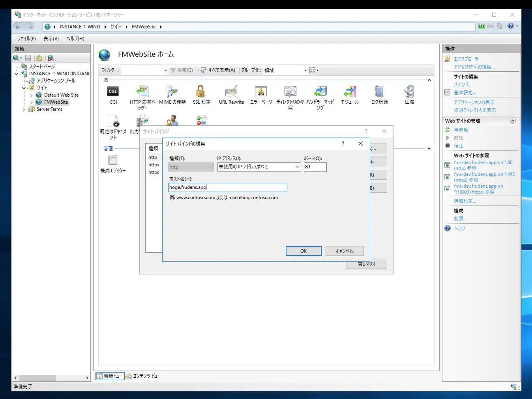Confirm binding edit with OK
The width and height of the screenshot is (532, 399).
click(x=303, y=251)
